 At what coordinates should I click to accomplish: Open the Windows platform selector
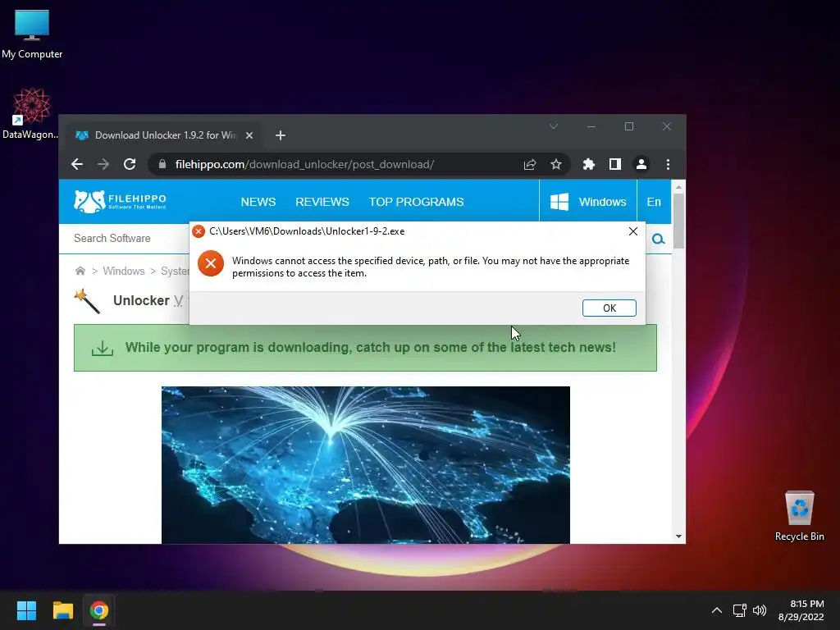click(588, 202)
